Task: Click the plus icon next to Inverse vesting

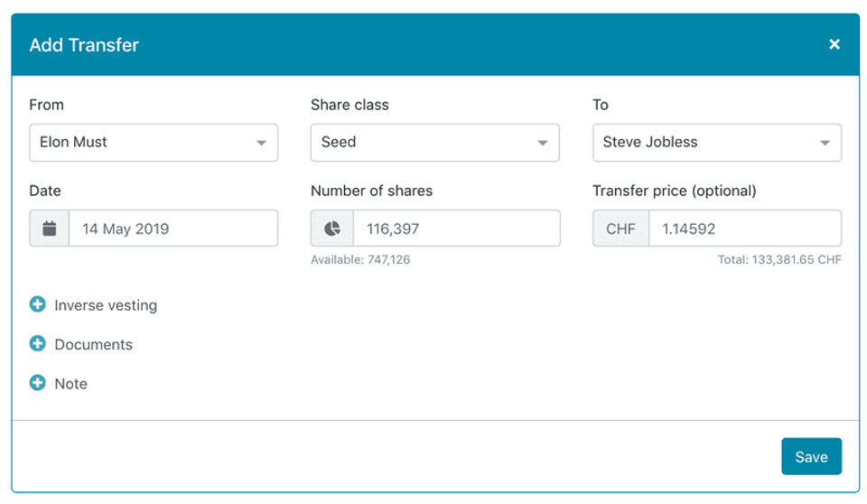Action: click(x=38, y=305)
